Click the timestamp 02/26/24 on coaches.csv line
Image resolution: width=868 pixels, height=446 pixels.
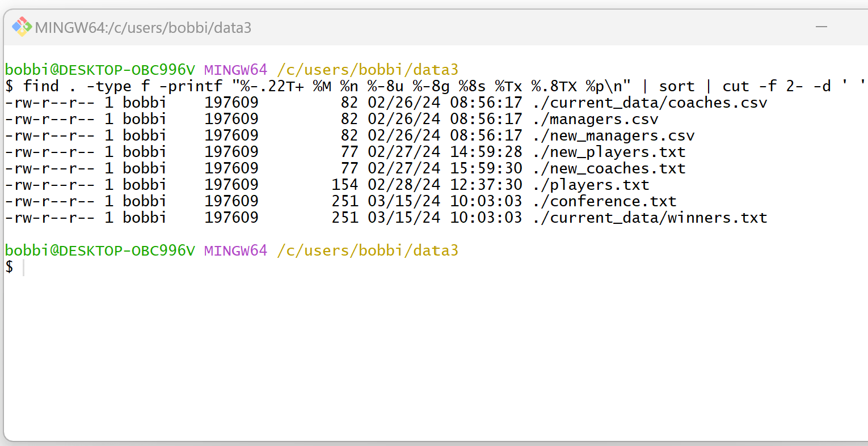click(404, 103)
